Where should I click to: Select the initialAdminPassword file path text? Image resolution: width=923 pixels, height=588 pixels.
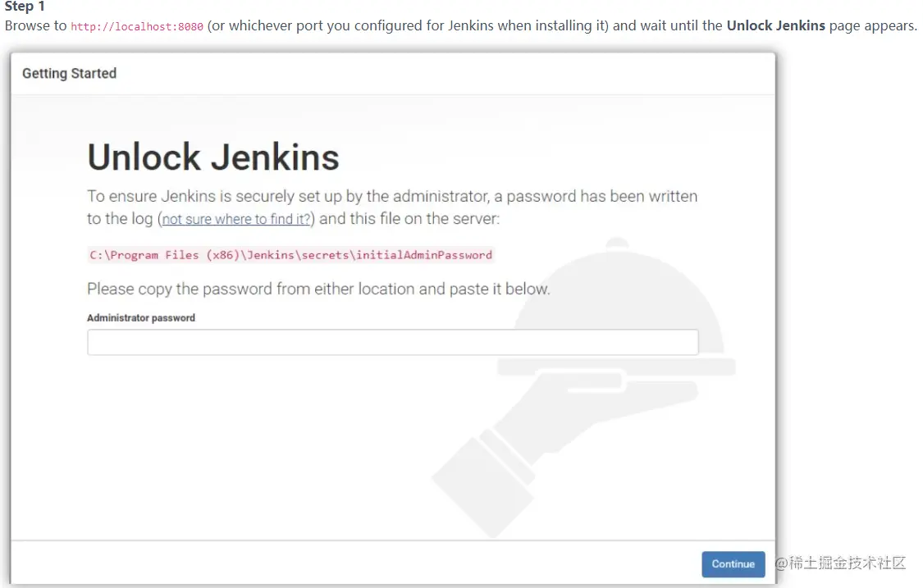[x=290, y=255]
